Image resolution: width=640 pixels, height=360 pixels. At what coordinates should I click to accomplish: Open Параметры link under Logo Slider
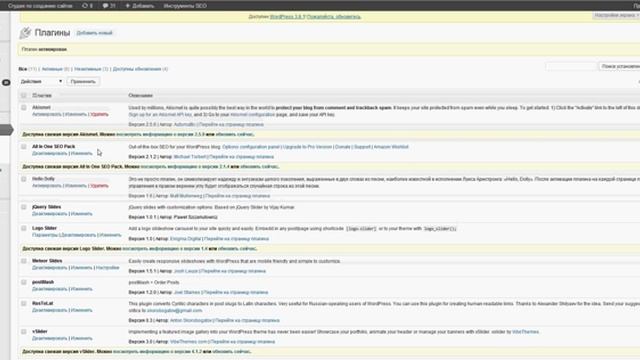45,235
